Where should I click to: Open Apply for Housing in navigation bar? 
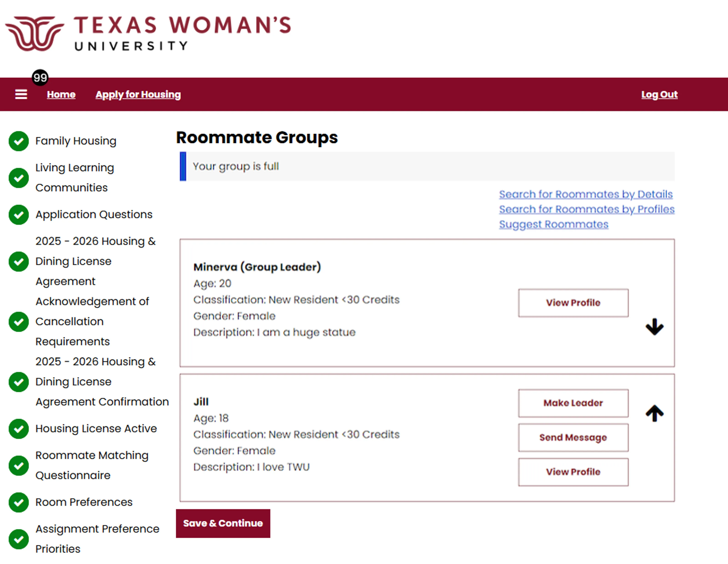click(138, 94)
